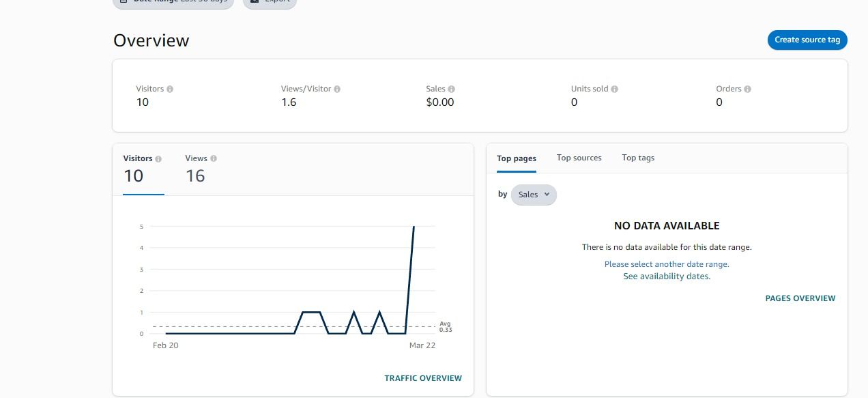Click the info icon beside Views/Visitor

[x=337, y=89]
